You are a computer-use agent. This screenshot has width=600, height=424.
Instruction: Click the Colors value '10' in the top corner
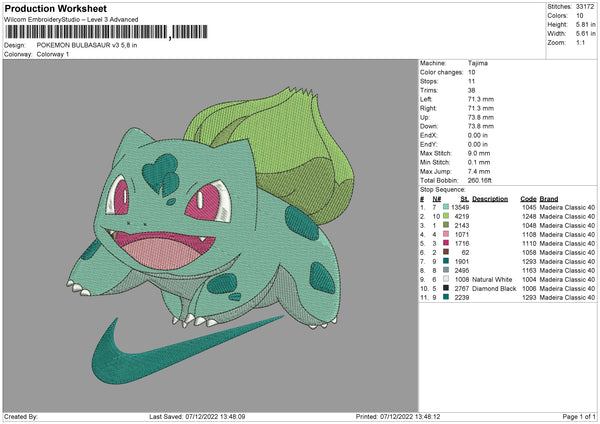click(580, 16)
